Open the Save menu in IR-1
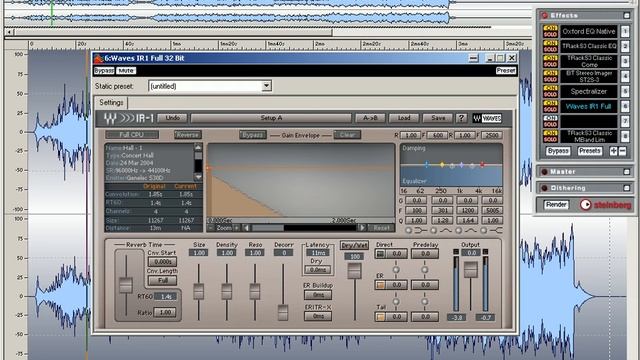 click(x=438, y=118)
